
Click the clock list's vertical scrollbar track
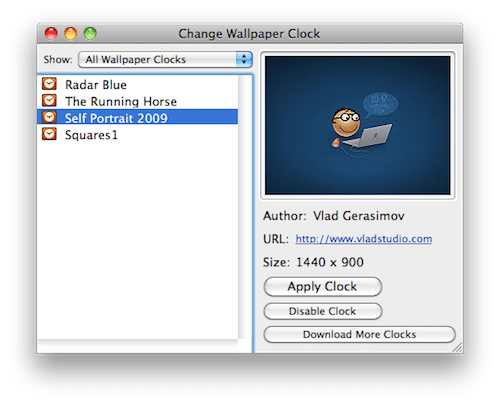(x=245, y=207)
